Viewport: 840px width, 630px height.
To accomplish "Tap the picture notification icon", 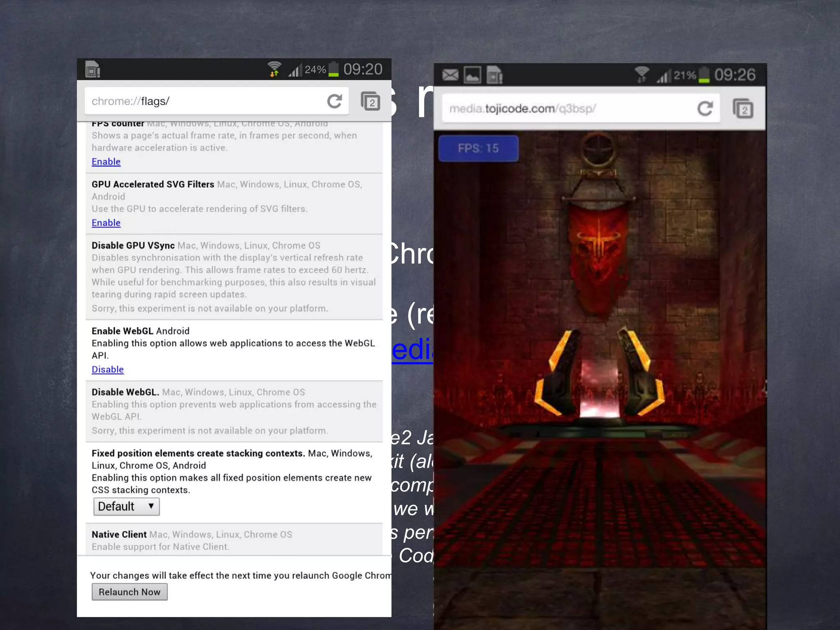I will pyautogui.click(x=472, y=75).
